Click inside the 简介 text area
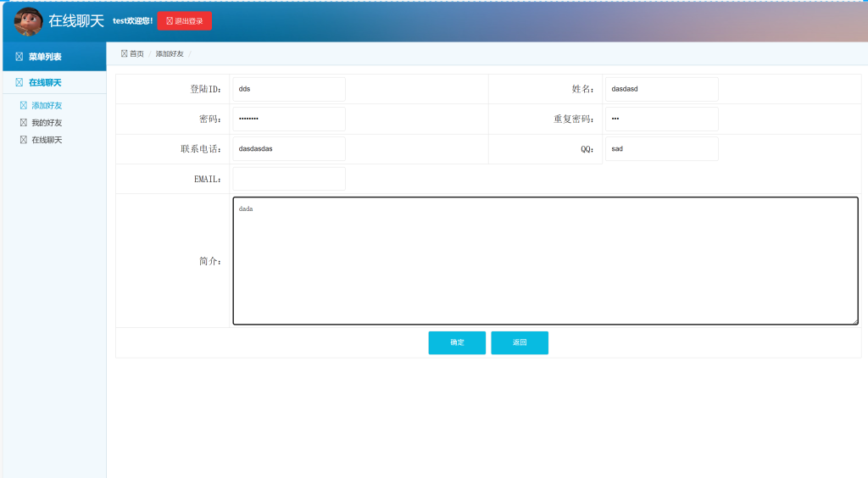Viewport: 868px width, 478px height. [x=545, y=260]
